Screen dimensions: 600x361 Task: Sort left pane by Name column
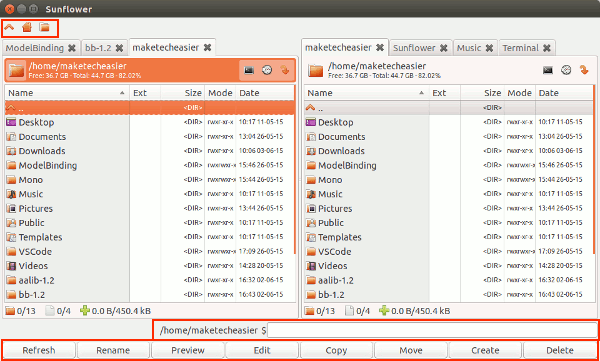(x=67, y=93)
